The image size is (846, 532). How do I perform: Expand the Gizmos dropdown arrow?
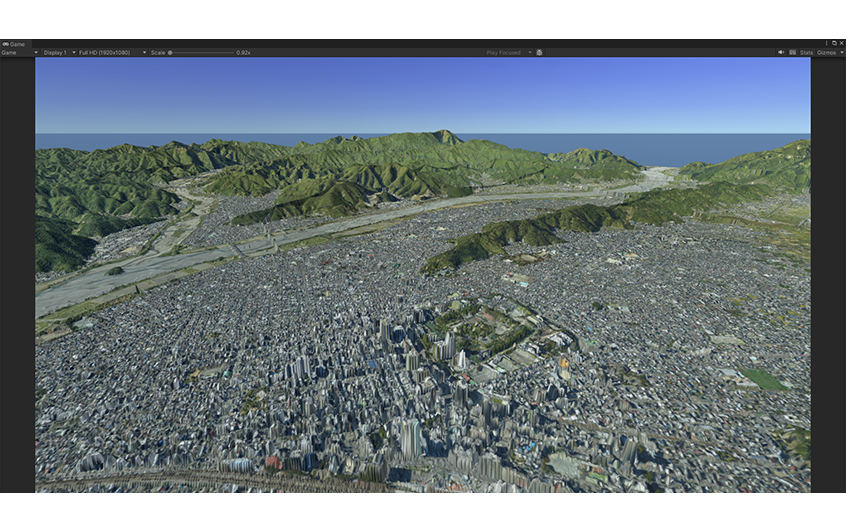[x=841, y=53]
